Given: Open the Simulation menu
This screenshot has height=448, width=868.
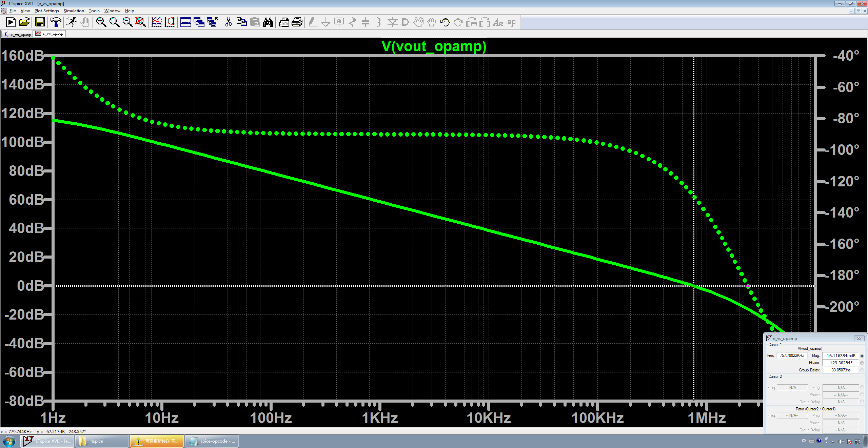Looking at the screenshot, I should (74, 11).
